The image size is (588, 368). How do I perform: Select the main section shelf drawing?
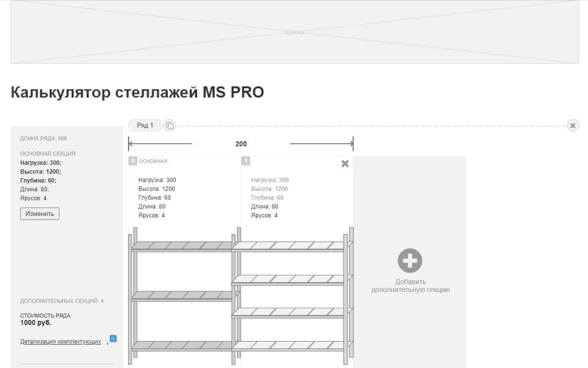click(x=183, y=296)
